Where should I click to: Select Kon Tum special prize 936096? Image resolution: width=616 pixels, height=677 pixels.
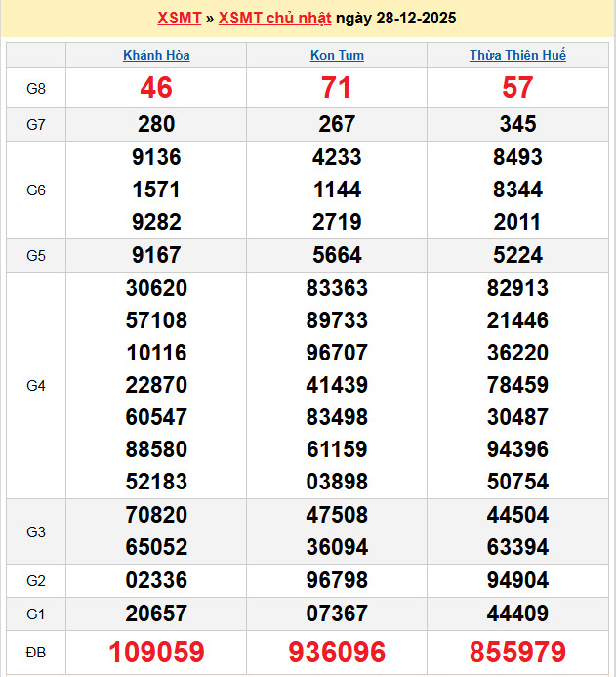coord(337,652)
